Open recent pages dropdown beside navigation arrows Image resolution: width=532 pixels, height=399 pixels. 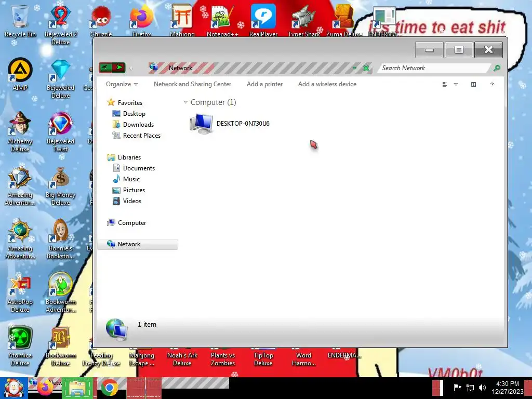(131, 68)
